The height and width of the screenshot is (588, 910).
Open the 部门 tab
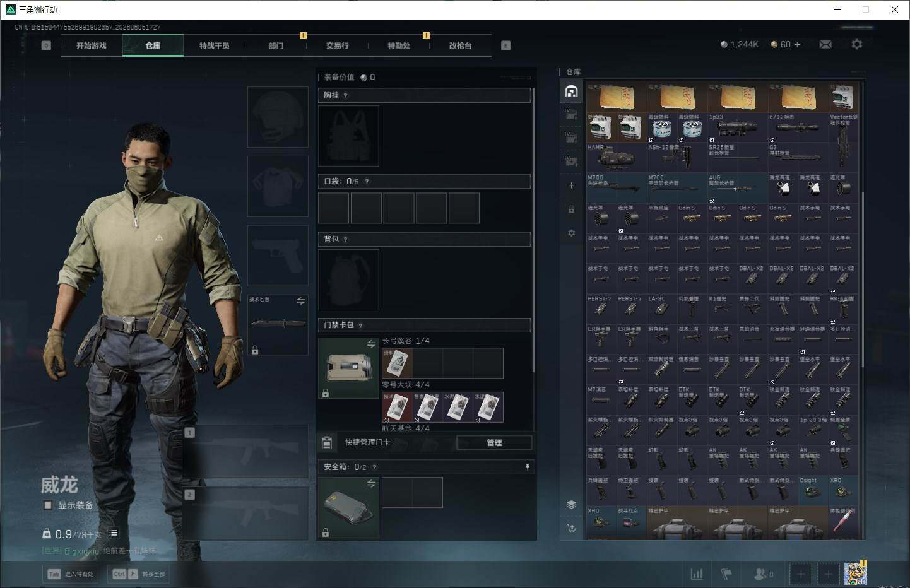coord(276,45)
